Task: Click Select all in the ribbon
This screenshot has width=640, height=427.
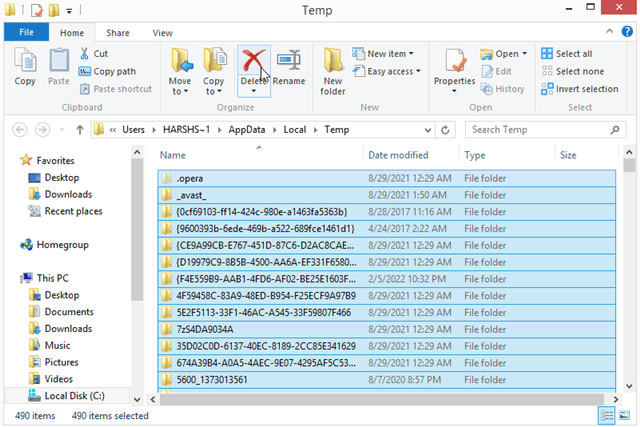Action: click(x=566, y=54)
